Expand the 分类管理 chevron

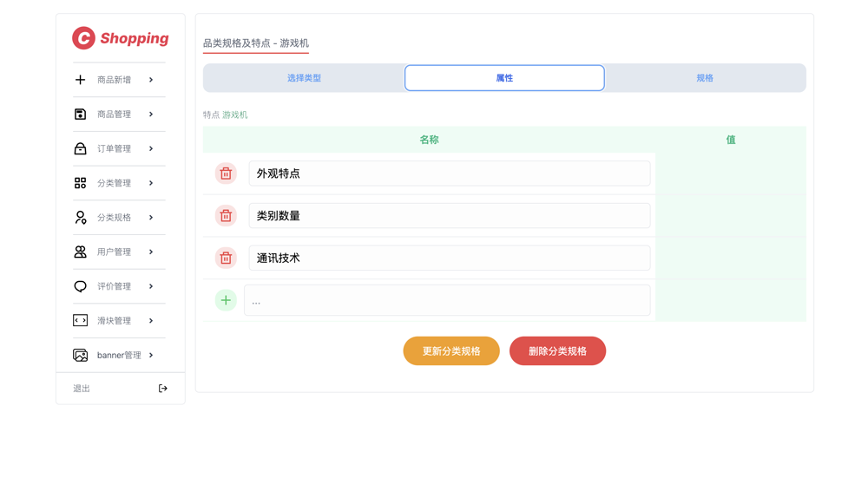click(x=151, y=183)
